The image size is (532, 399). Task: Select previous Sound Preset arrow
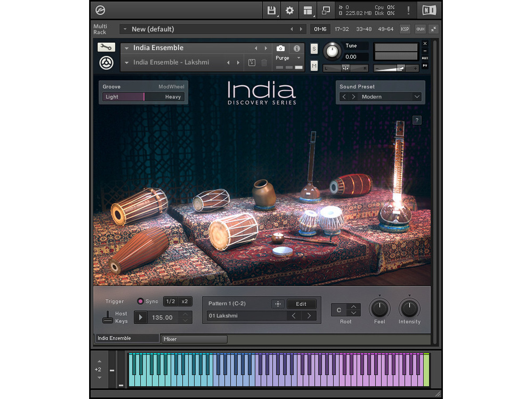[344, 97]
